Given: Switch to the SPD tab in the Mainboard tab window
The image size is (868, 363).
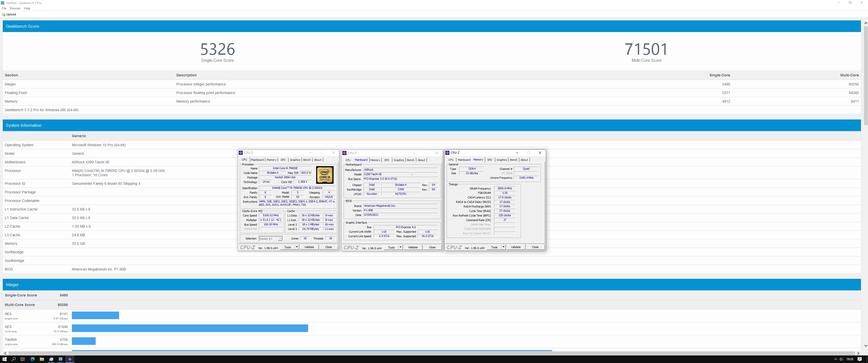Looking at the screenshot, I should [387, 160].
